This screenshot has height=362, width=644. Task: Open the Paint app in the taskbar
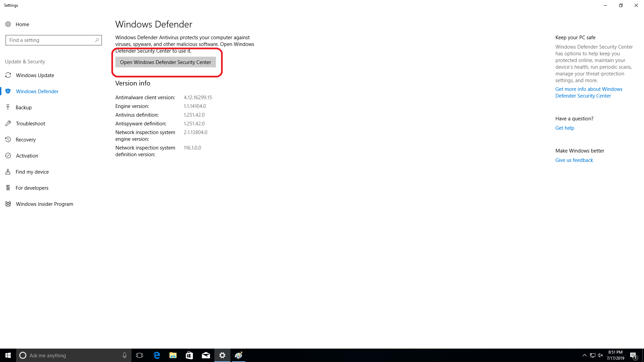[238, 355]
